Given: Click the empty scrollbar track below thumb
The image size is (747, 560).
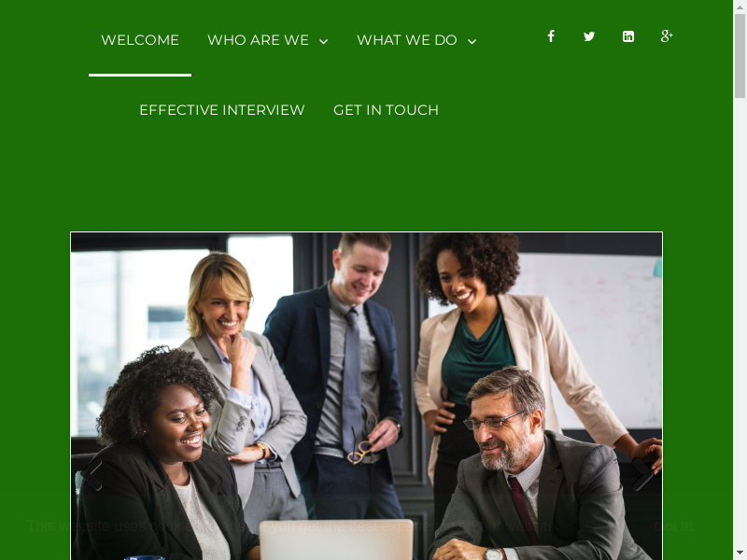Looking at the screenshot, I should (740, 322).
